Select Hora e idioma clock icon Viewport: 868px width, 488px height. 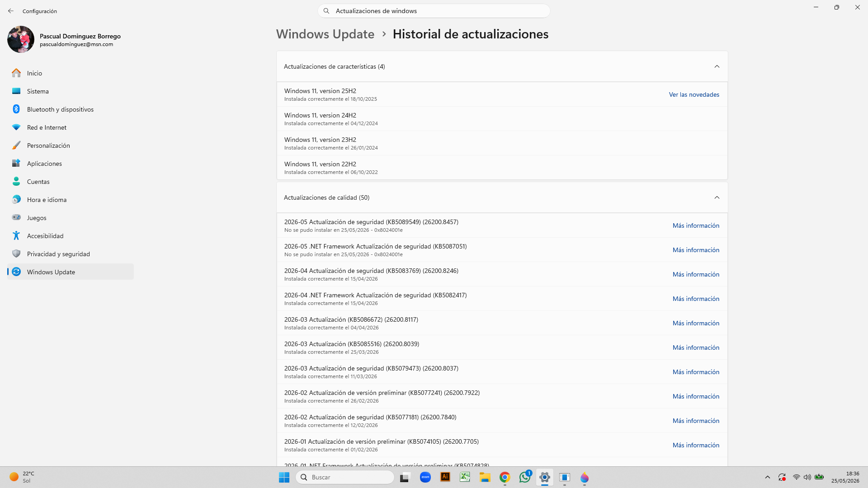coord(16,199)
